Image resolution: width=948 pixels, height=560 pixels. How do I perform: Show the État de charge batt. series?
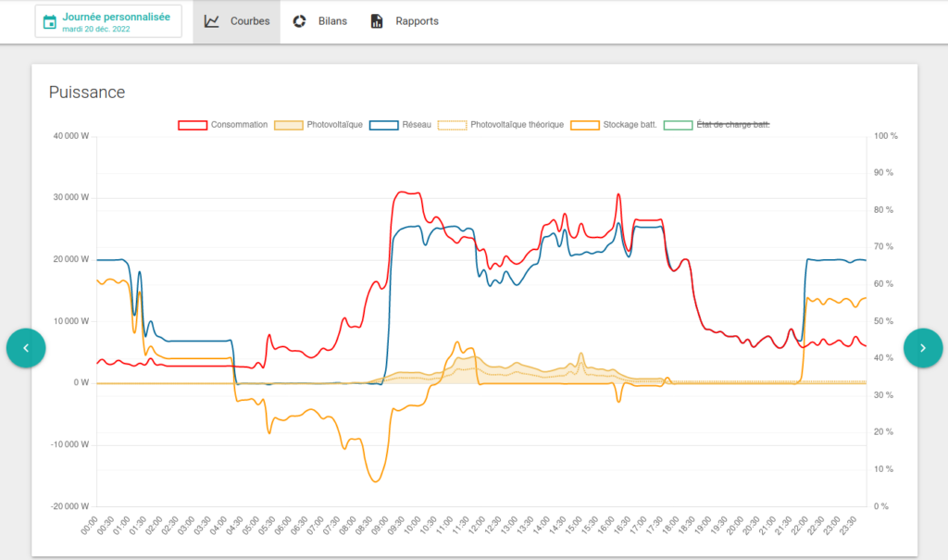[717, 125]
